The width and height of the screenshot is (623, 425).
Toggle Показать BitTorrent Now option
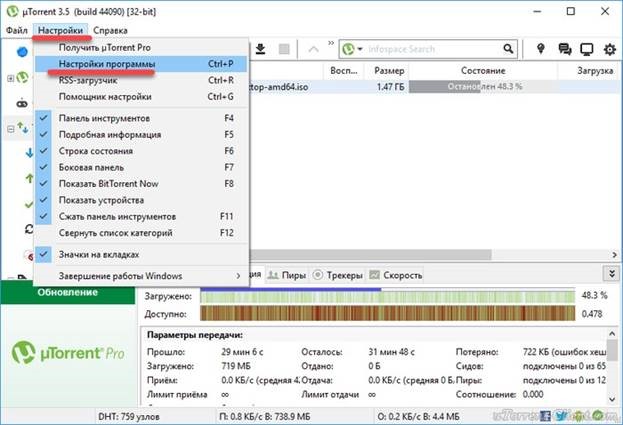[141, 184]
